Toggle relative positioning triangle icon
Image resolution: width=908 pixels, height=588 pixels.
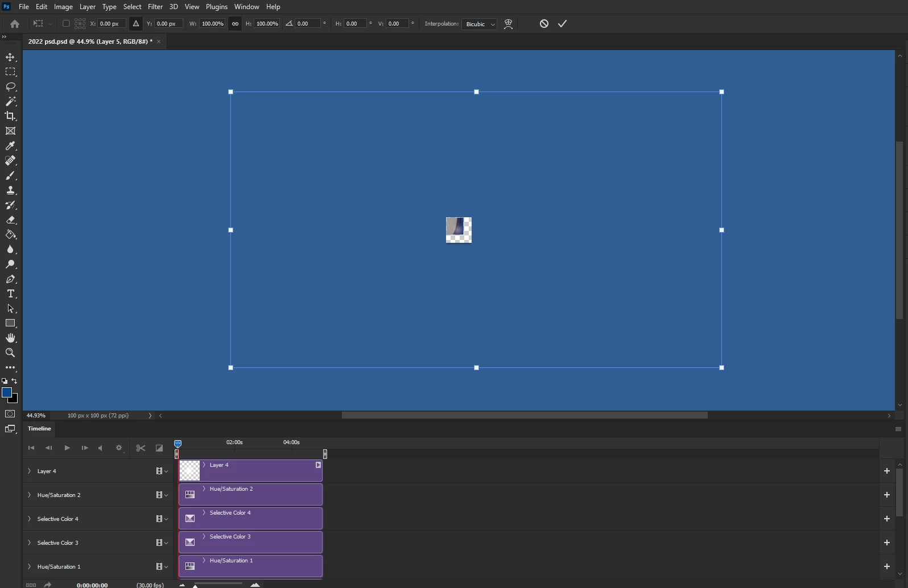(135, 24)
